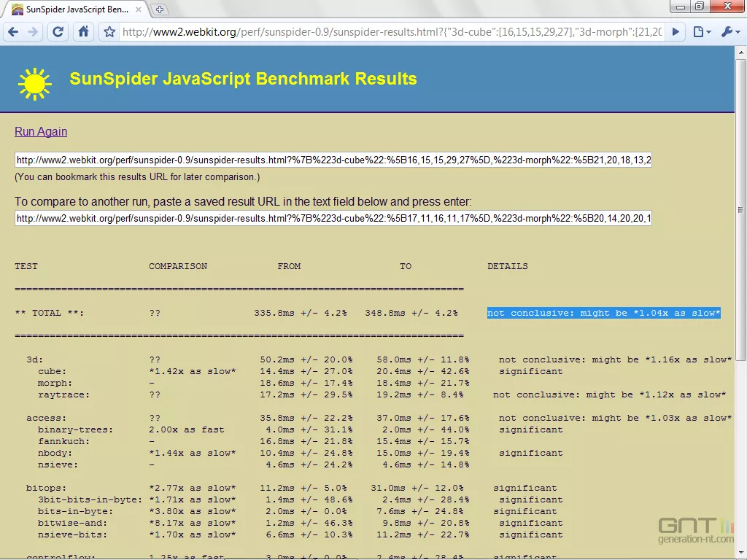Click the TO column header
Viewport: 747px width, 560px height.
coord(406,266)
